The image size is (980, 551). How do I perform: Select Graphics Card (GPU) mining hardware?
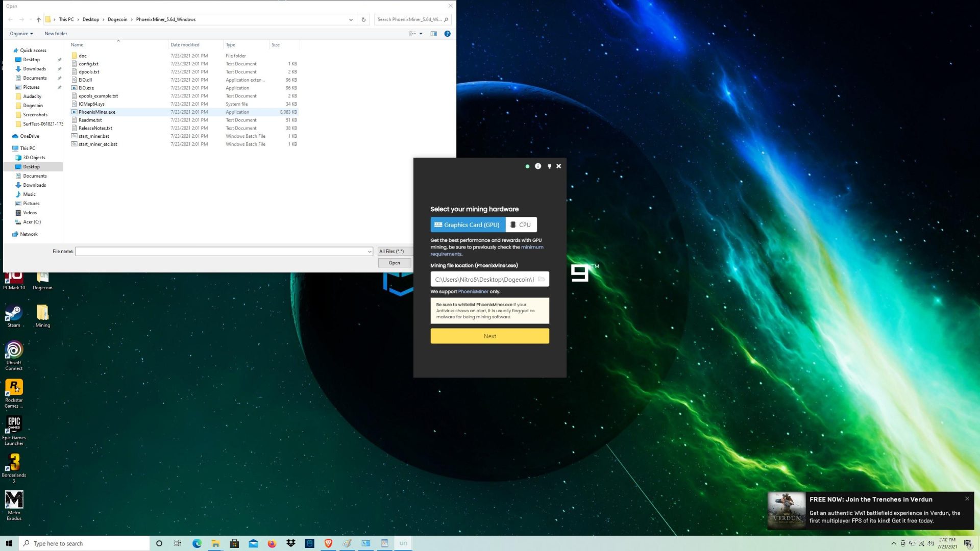click(468, 224)
